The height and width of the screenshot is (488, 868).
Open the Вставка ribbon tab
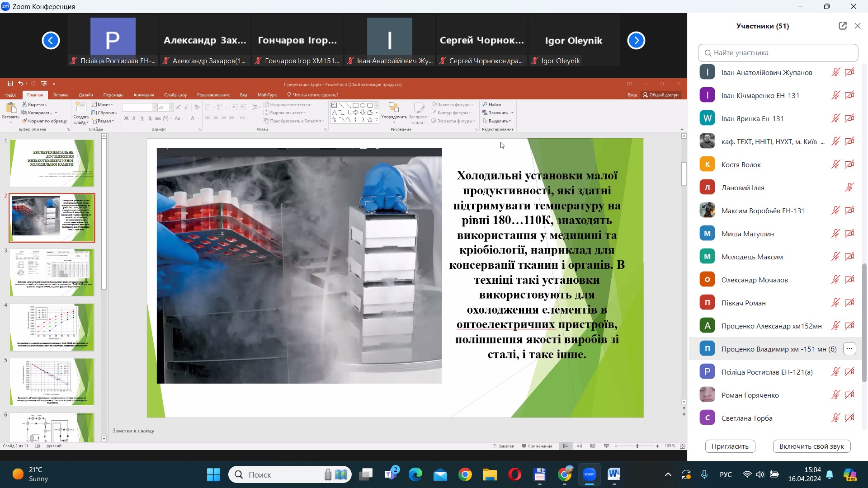[x=61, y=95]
